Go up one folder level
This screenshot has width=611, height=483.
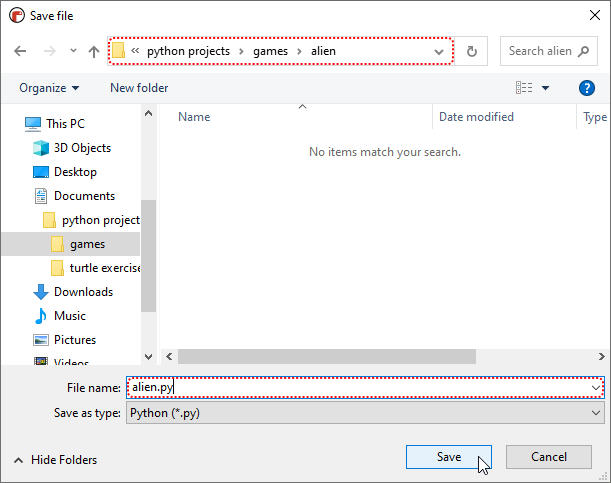(x=94, y=51)
